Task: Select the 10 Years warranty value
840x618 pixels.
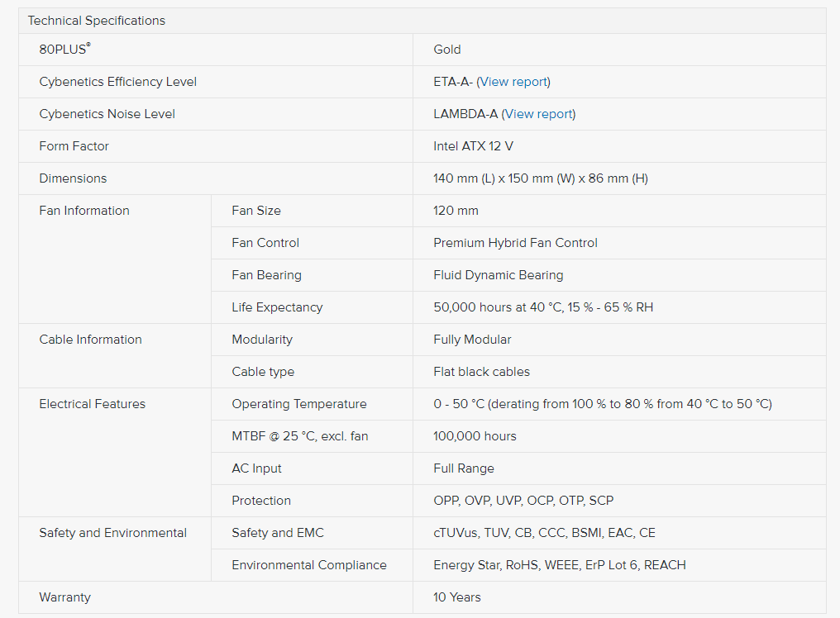Action: point(456,597)
